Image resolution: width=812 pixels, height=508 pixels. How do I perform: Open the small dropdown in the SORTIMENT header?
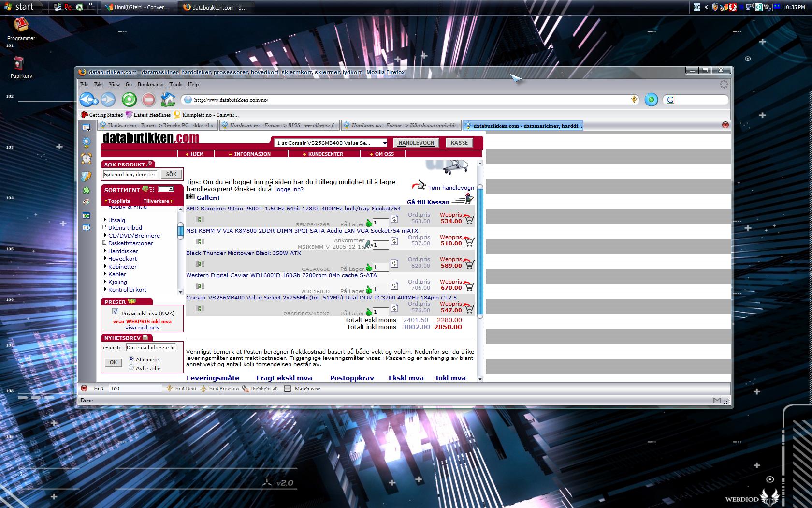click(x=166, y=189)
